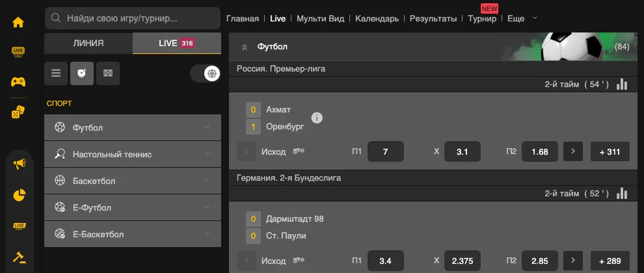Click the basketball icon in Баскетбол row
The width and height of the screenshot is (644, 273).
60,181
